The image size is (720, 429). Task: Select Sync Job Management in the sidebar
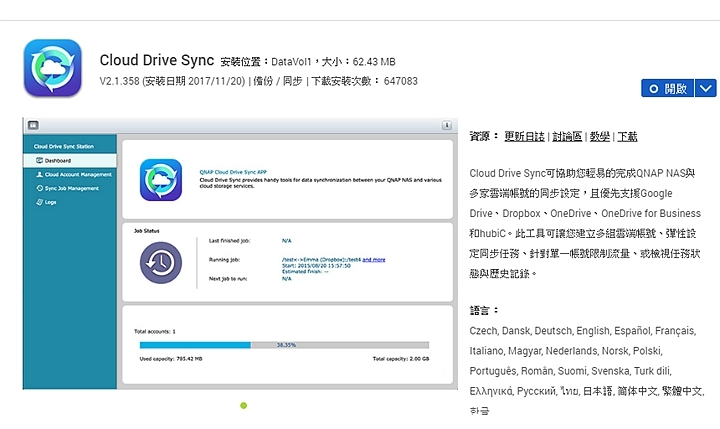68,188
